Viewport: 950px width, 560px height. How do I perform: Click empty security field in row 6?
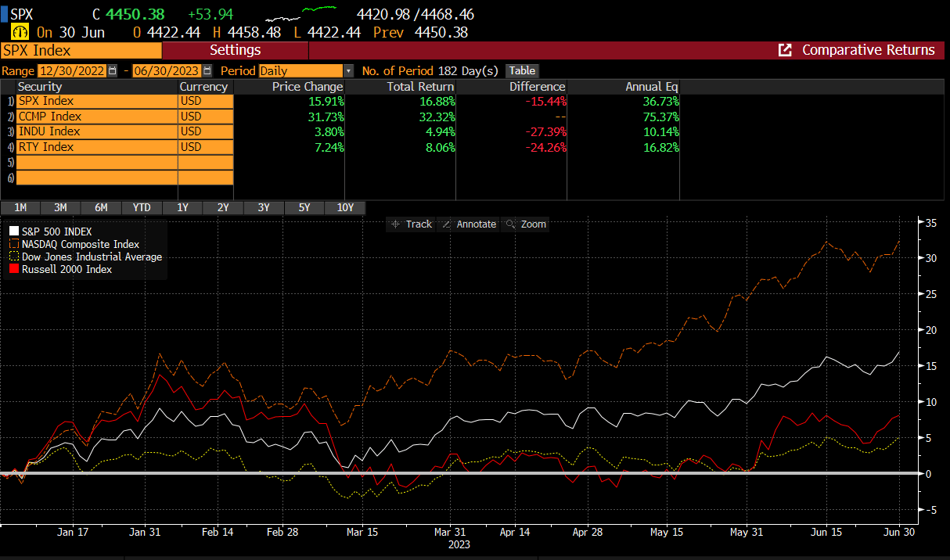97,178
